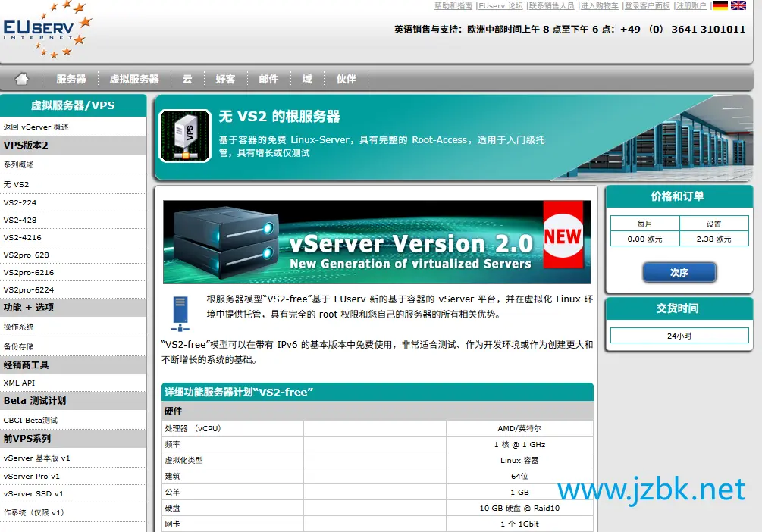The height and width of the screenshot is (532, 762).
Task: Click the 处理器（vCPU）row label
Action: tap(193, 428)
